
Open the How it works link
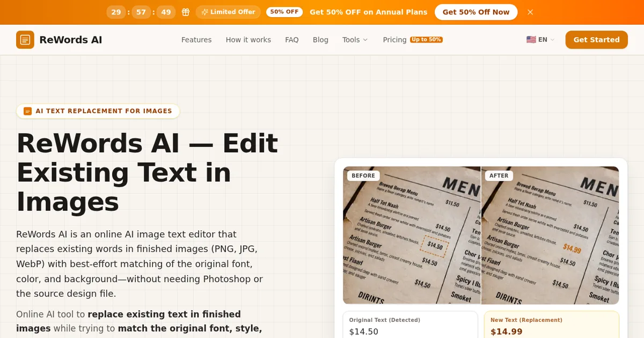[x=248, y=40]
